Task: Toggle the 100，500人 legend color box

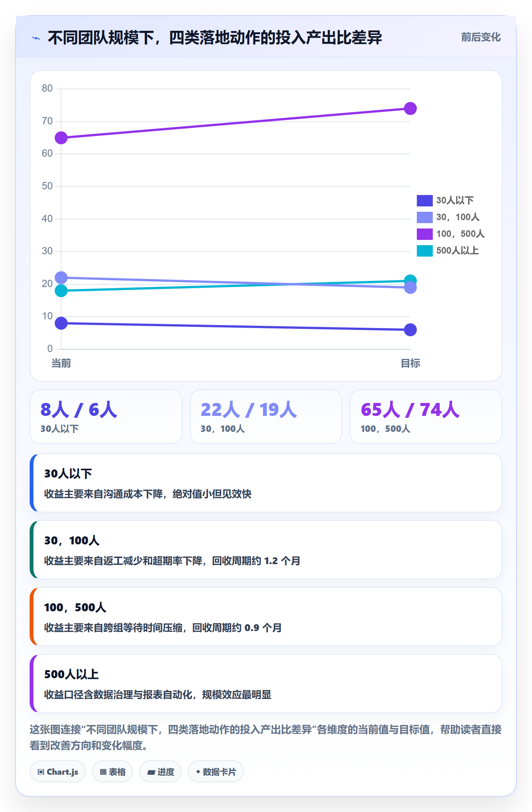Action: [x=424, y=234]
